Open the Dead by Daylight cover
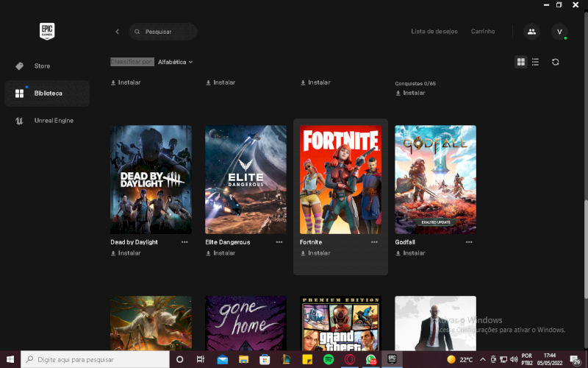Screen dimensions: 588x368 click(x=151, y=180)
